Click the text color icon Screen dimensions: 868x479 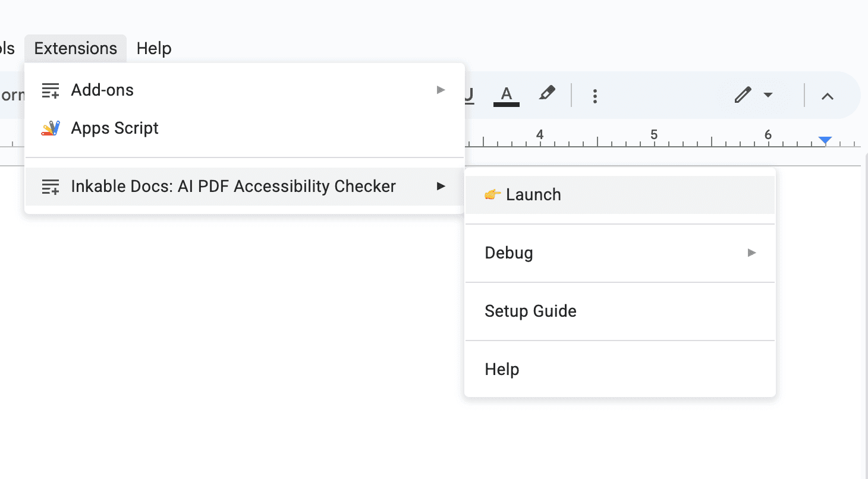click(x=506, y=94)
